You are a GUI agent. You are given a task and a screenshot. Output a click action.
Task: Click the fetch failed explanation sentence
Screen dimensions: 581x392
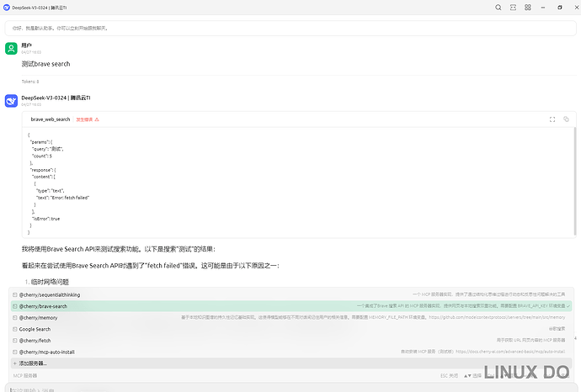[x=151, y=266]
